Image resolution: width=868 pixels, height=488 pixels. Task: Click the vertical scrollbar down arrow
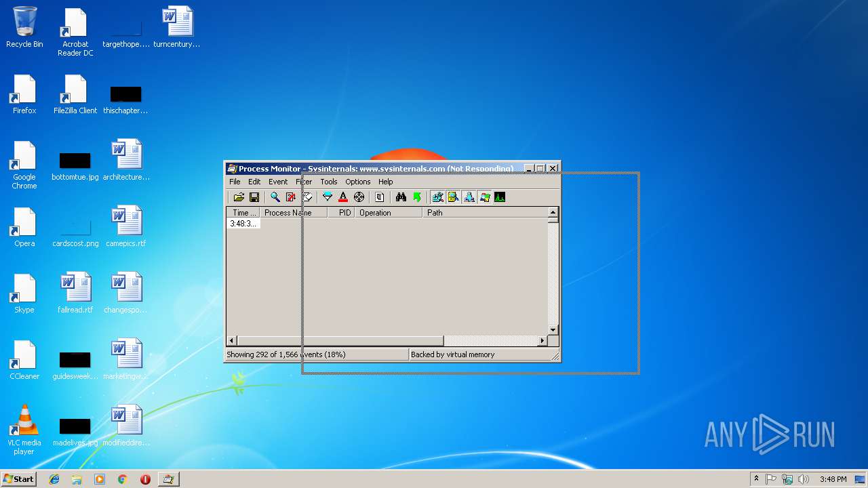553,330
